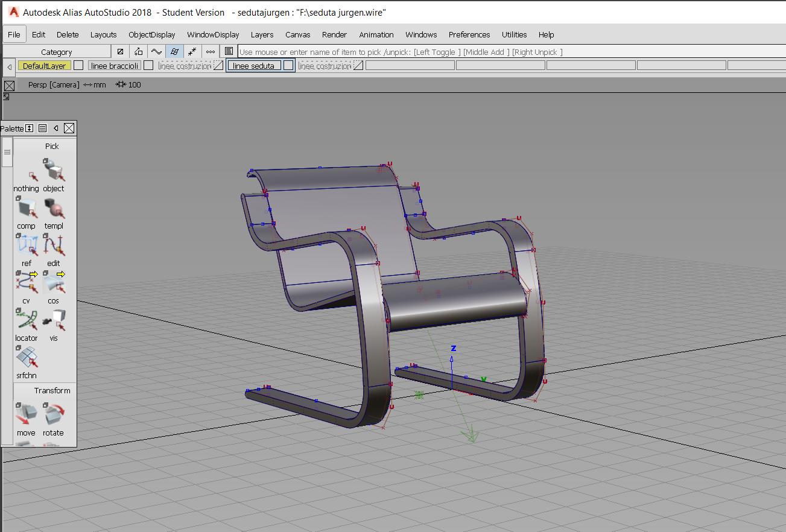The image size is (786, 532).
Task: Expand the Palette shelf options up-down icon
Action: click(x=29, y=128)
